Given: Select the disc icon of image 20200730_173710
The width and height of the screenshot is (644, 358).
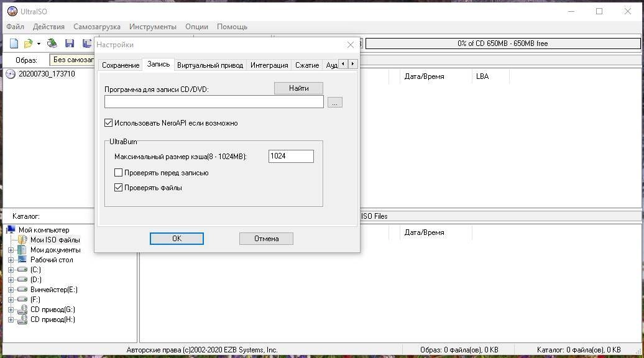Looking at the screenshot, I should [11, 74].
